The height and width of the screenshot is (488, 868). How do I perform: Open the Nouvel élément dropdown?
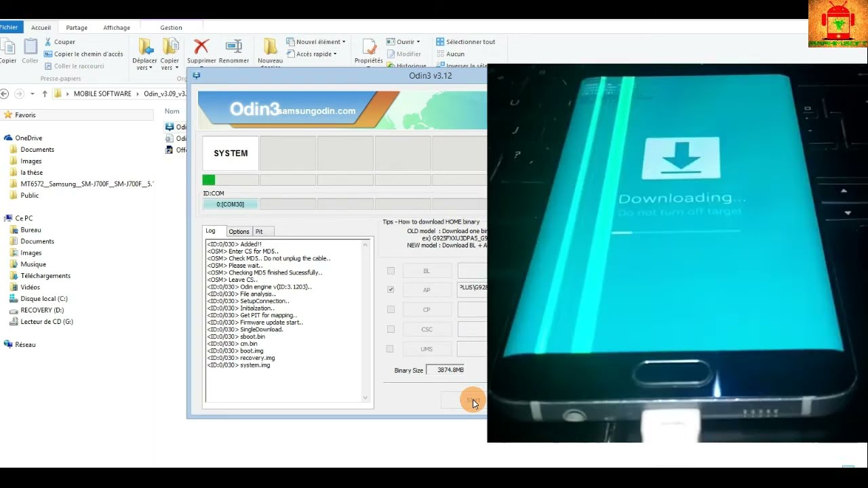click(316, 42)
